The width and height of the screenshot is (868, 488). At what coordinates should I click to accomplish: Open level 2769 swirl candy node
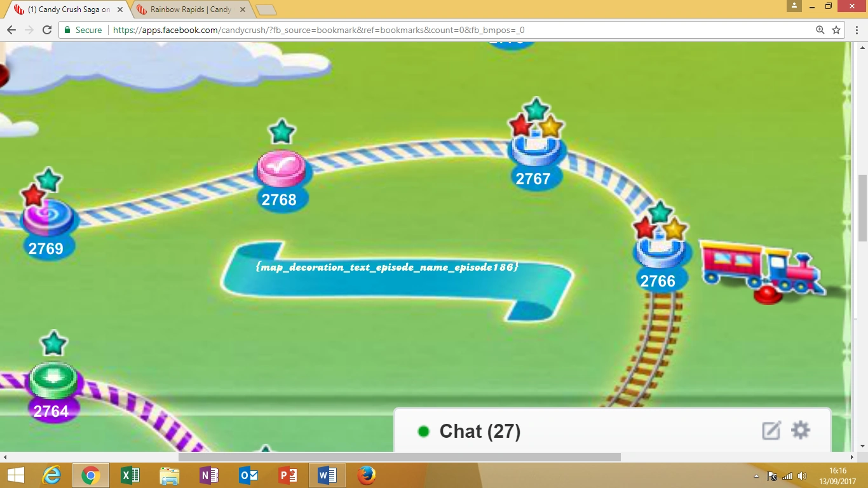(x=49, y=217)
